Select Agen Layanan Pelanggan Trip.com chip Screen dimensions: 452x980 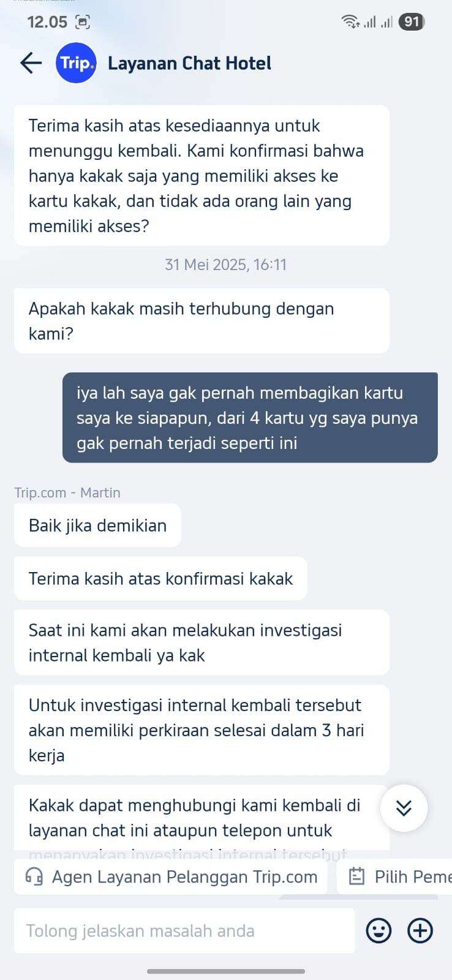171,876
